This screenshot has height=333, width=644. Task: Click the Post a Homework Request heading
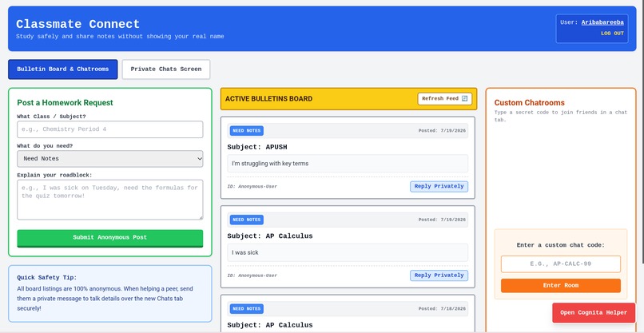click(65, 103)
